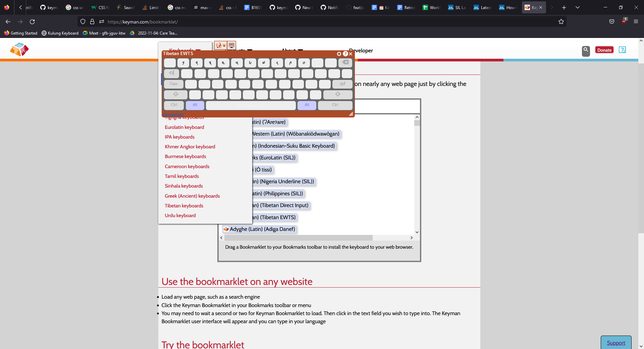Toggle the right Shift key on the keyboard

click(338, 95)
